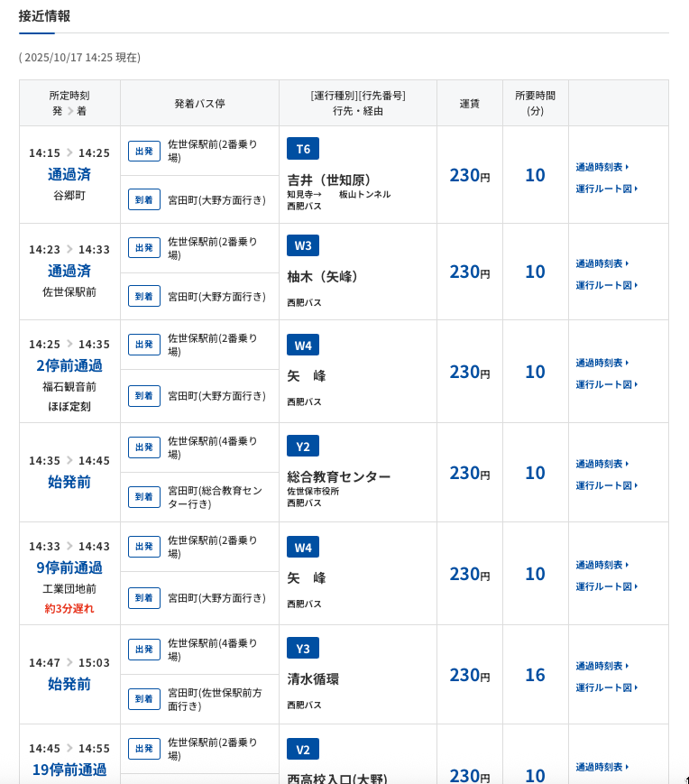Click the T6 route badge
The image size is (689, 784).
pyautogui.click(x=303, y=149)
